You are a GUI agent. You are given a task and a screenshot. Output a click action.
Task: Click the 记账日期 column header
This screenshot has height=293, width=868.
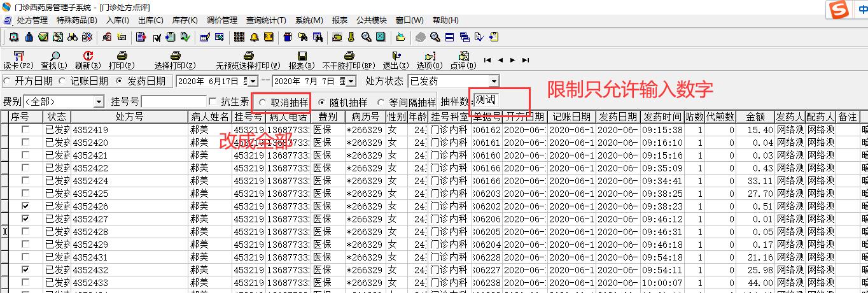(x=571, y=117)
